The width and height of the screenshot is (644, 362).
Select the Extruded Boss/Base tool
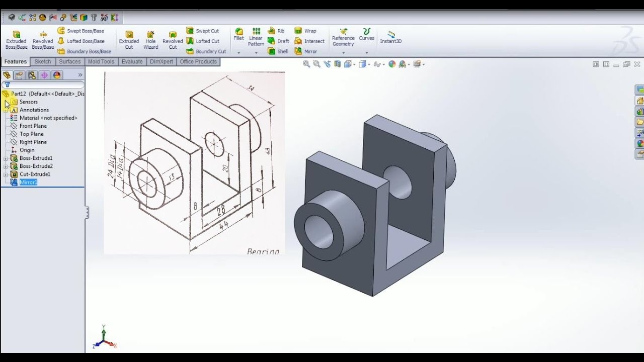(16, 40)
